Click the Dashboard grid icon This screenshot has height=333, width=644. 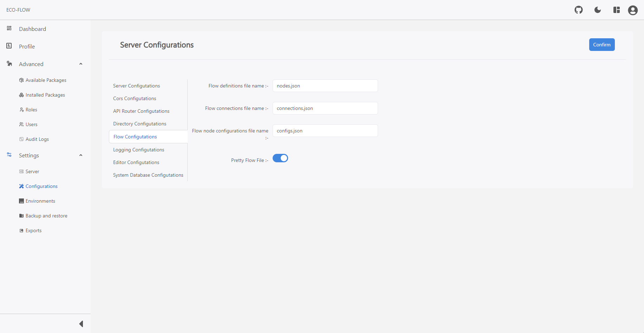tap(9, 28)
